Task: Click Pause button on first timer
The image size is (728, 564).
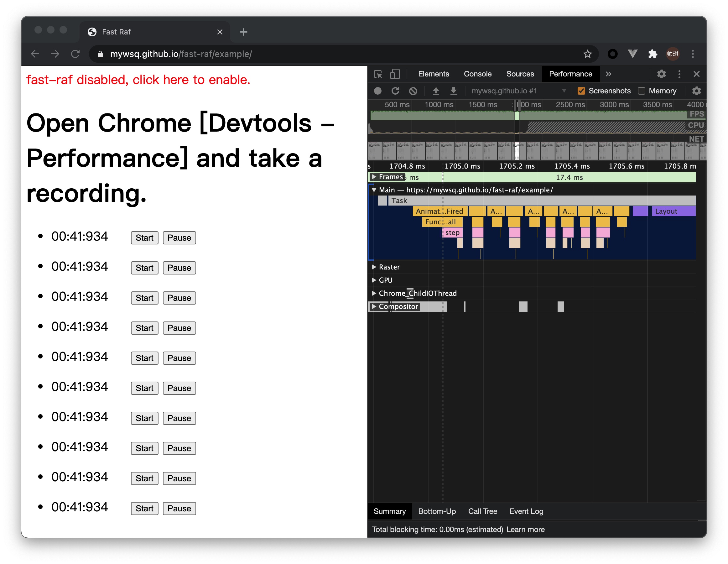Action: click(x=179, y=237)
